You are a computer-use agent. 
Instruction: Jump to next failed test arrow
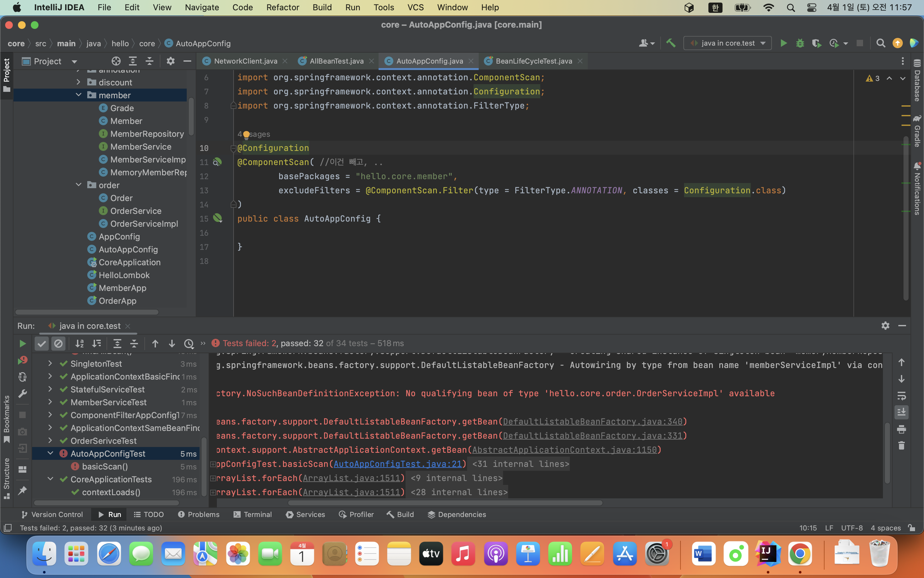172,343
